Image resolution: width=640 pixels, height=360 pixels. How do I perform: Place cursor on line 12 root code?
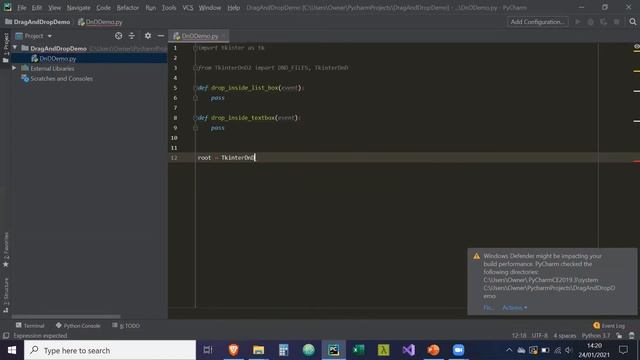coord(226,158)
